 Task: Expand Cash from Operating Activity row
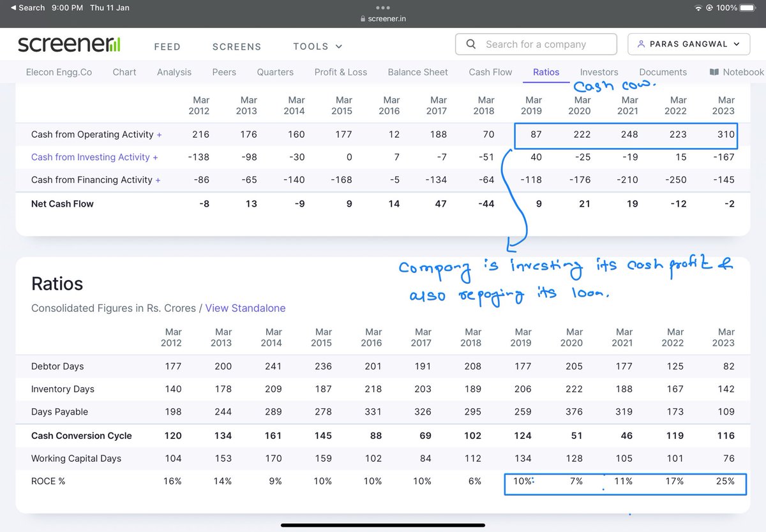tap(159, 135)
